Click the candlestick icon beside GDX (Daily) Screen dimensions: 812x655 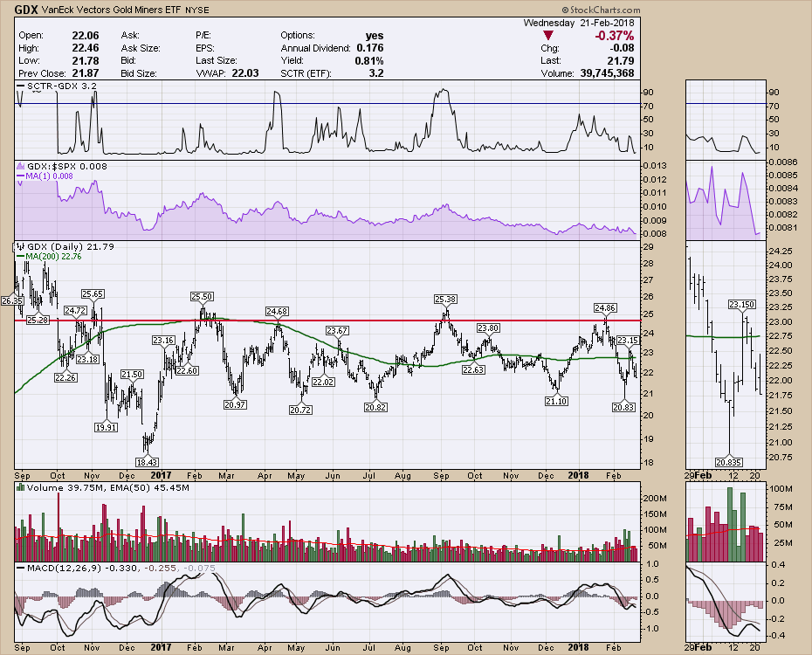pyautogui.click(x=21, y=246)
